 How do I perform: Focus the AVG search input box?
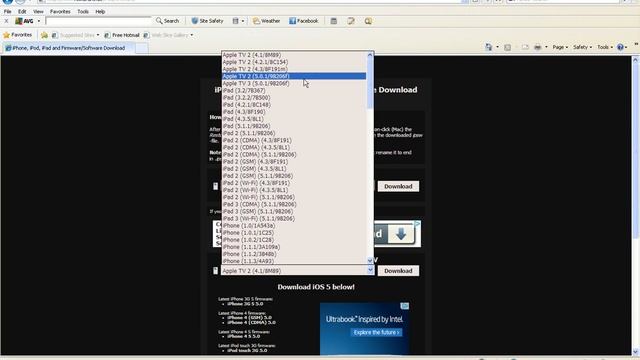click(98, 21)
